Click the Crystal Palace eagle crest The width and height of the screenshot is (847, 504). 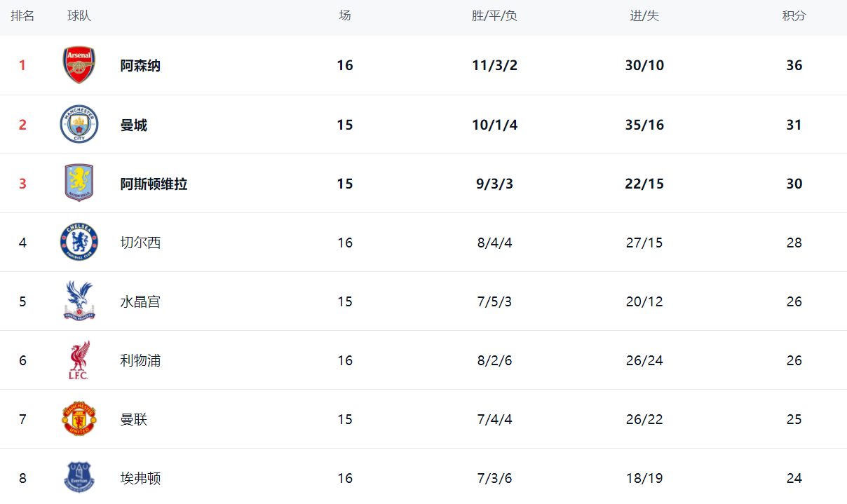pyautogui.click(x=79, y=301)
